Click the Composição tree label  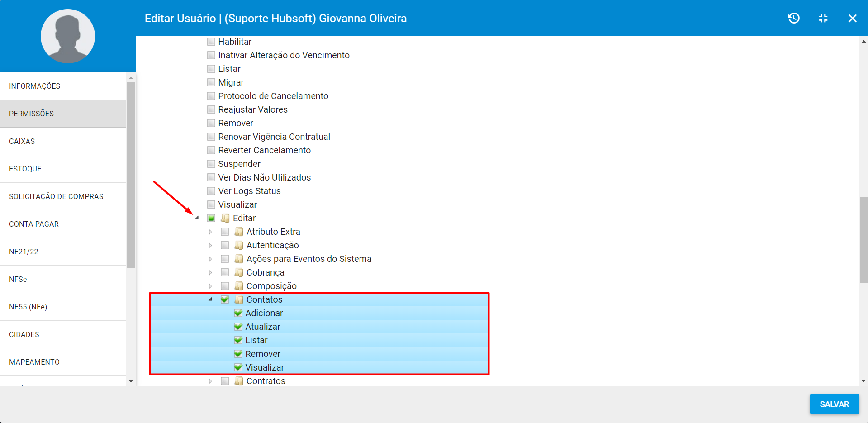coord(271,286)
